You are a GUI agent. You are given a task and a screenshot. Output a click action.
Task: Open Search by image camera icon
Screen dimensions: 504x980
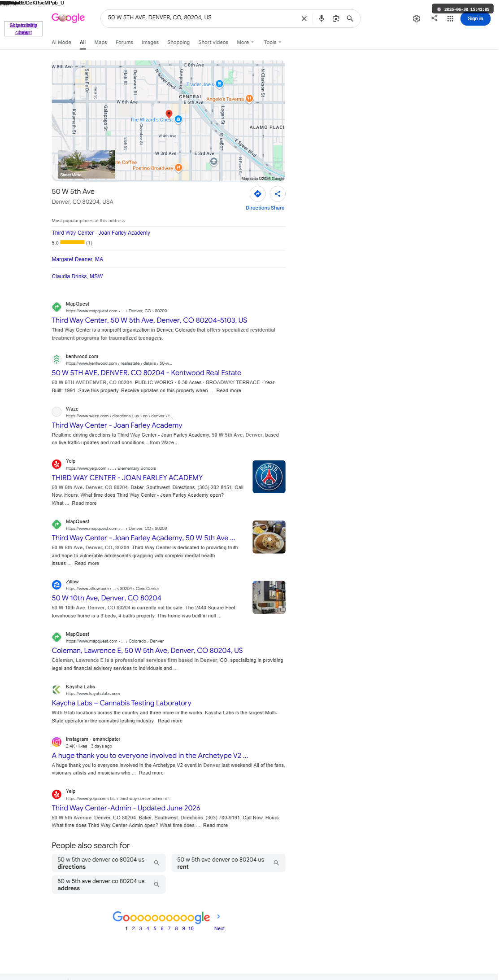click(x=336, y=18)
